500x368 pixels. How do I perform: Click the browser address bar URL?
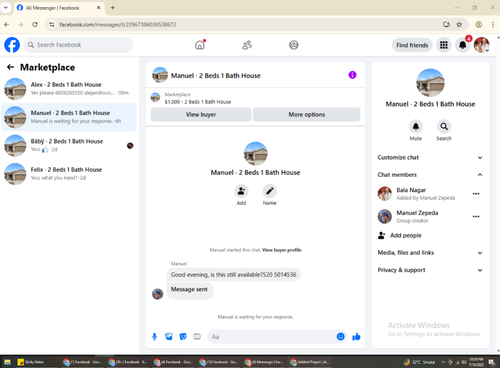tap(118, 25)
